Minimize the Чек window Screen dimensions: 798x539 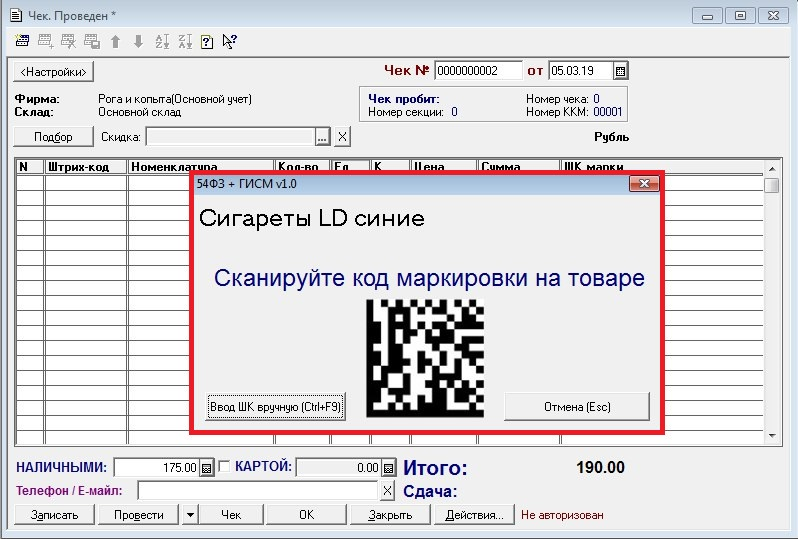[707, 15]
